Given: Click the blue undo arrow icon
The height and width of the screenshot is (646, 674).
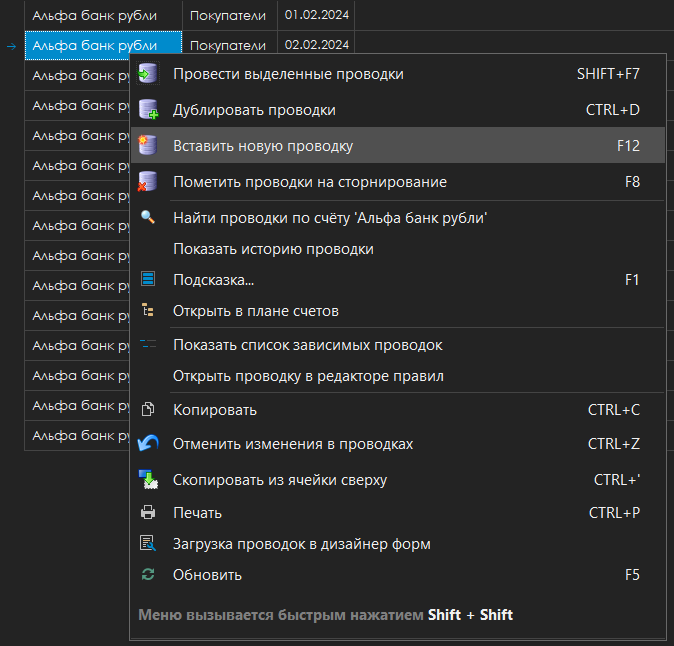Looking at the screenshot, I should pos(148,443).
